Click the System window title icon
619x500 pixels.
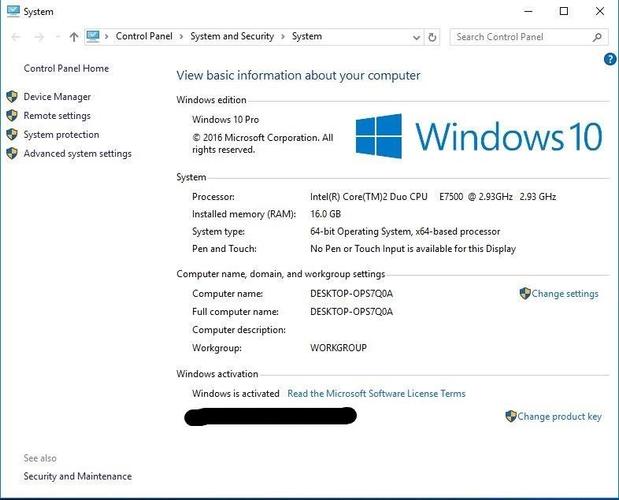tap(13, 11)
